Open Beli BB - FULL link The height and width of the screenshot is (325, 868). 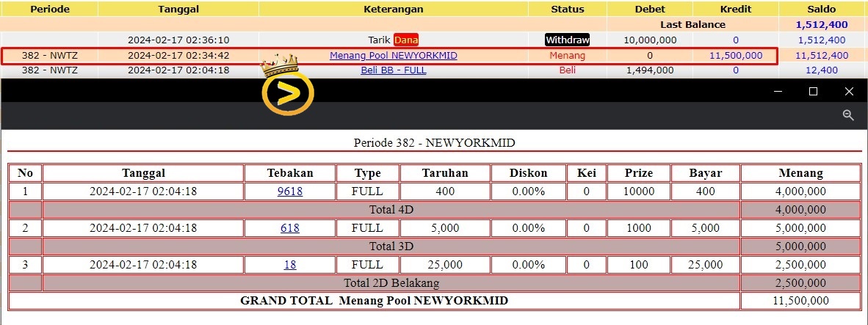tap(394, 70)
